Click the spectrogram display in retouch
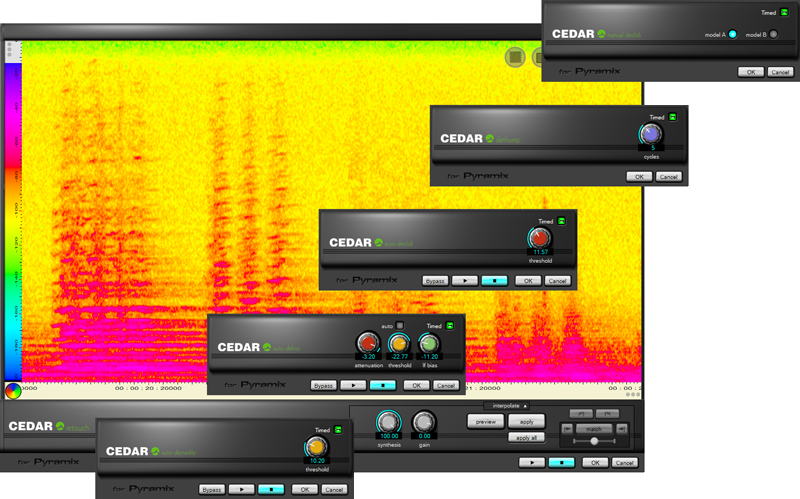 pyautogui.click(x=332, y=212)
